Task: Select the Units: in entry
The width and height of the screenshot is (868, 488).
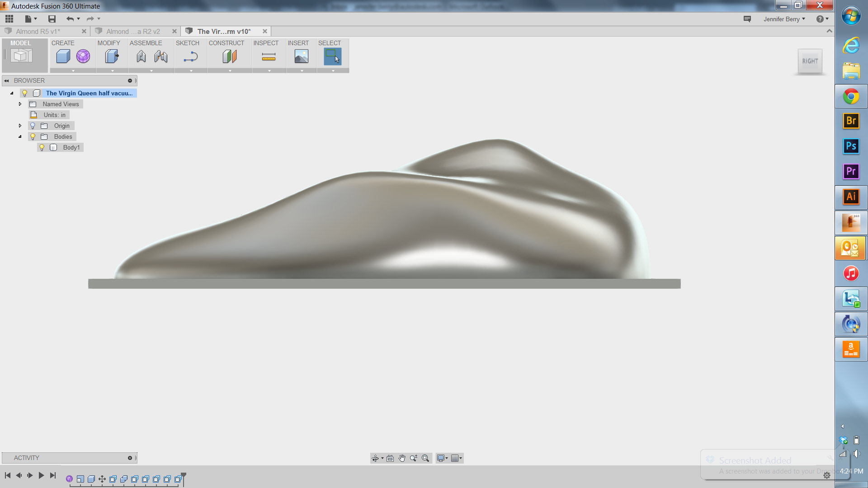Action: [55, 115]
